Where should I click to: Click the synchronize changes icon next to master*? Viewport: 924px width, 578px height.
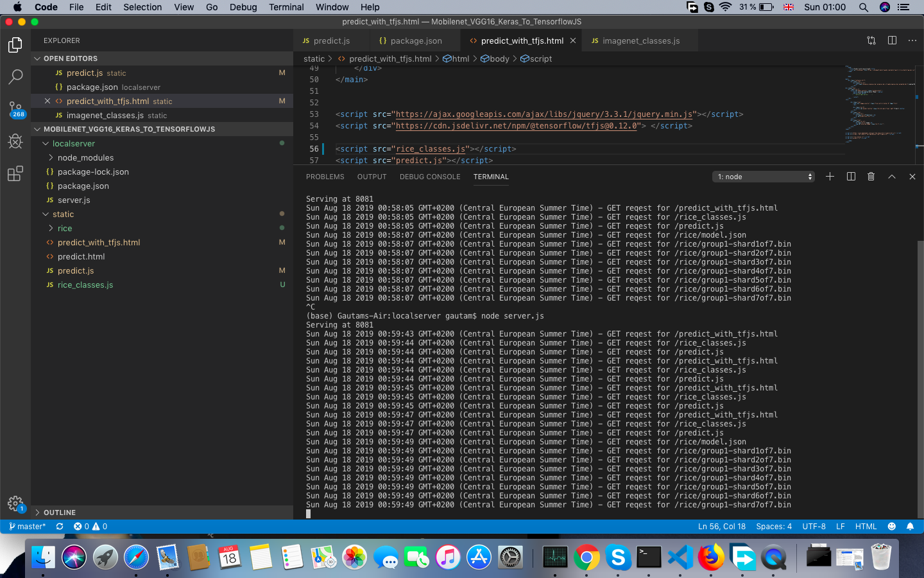point(59,526)
